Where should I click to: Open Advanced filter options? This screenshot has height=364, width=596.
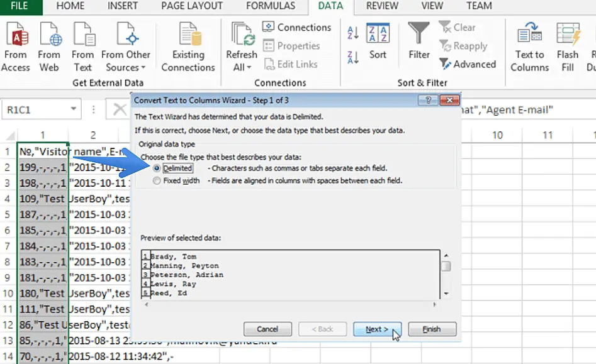[468, 64]
